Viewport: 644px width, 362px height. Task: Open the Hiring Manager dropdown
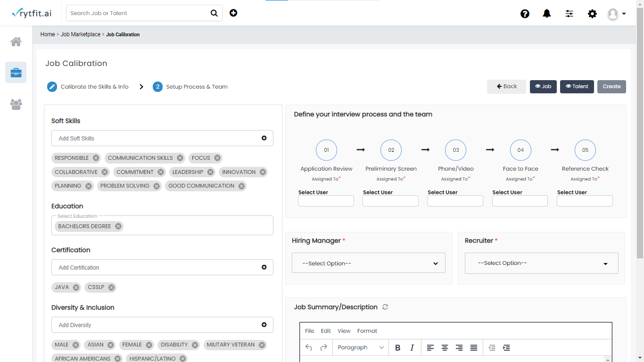tap(369, 263)
